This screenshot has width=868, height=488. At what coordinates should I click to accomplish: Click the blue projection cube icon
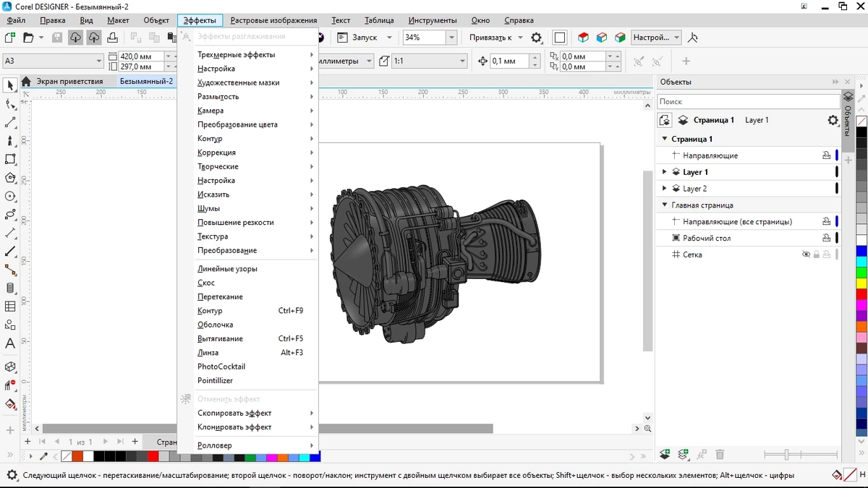601,37
